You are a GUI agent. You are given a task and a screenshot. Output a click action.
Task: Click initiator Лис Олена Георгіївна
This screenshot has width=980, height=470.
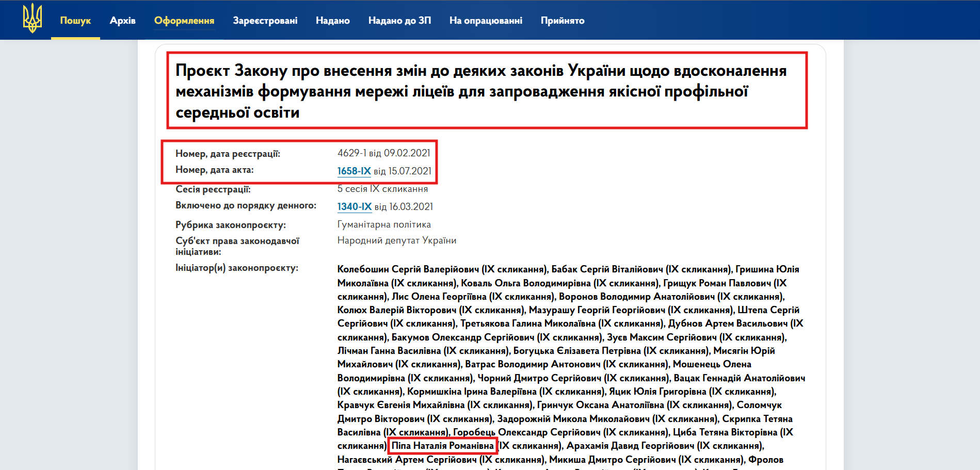[x=439, y=297]
